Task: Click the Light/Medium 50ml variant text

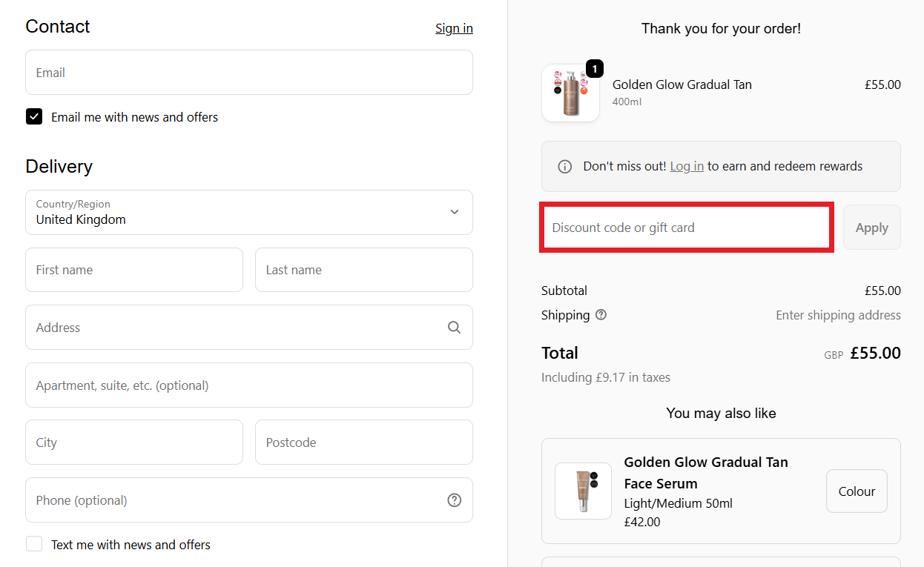Action: 679,503
